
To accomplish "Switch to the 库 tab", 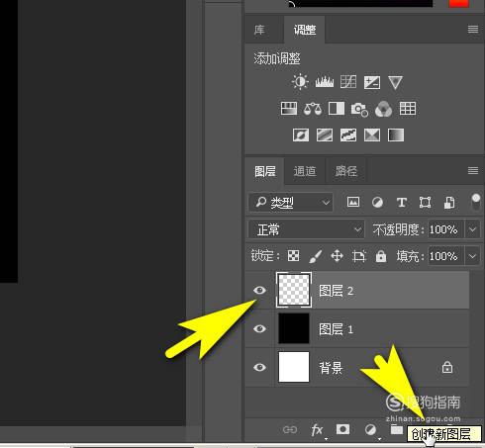I will click(259, 30).
